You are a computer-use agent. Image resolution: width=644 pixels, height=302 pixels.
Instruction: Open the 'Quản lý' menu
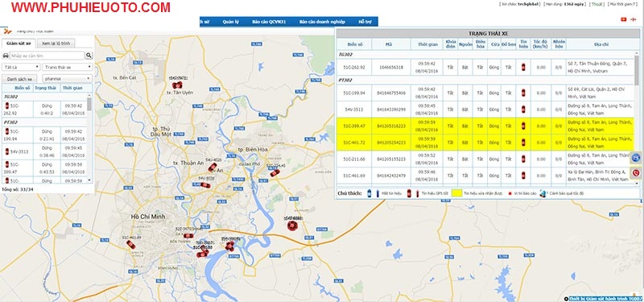coord(231,22)
